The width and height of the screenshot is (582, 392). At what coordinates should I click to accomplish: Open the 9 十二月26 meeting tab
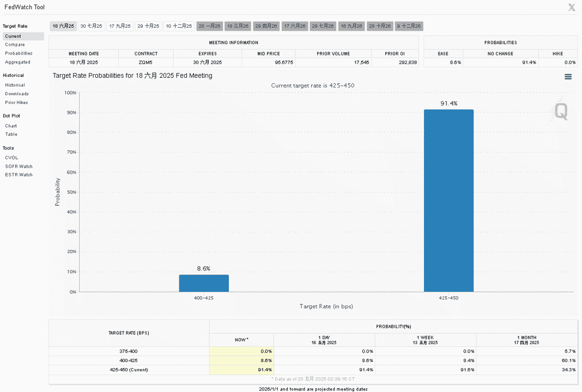[409, 26]
